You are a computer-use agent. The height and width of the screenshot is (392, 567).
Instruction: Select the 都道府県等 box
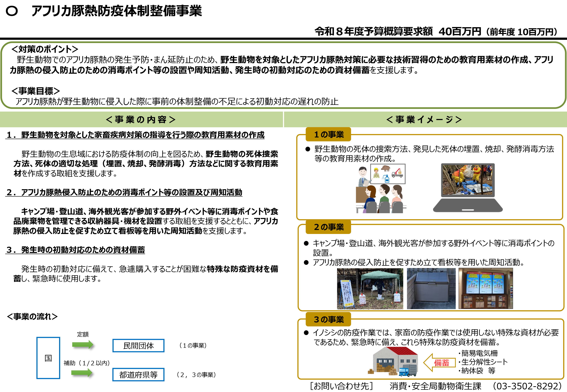click(138, 375)
